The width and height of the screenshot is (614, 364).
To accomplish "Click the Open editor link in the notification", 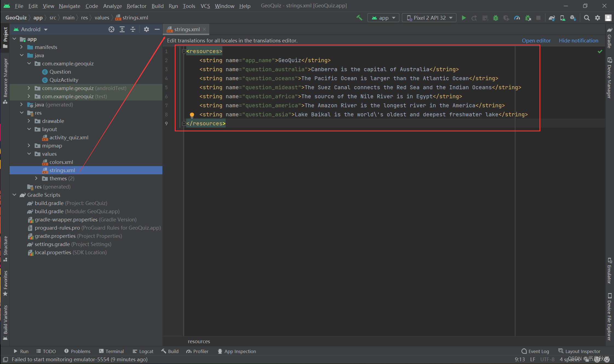I will (x=536, y=41).
